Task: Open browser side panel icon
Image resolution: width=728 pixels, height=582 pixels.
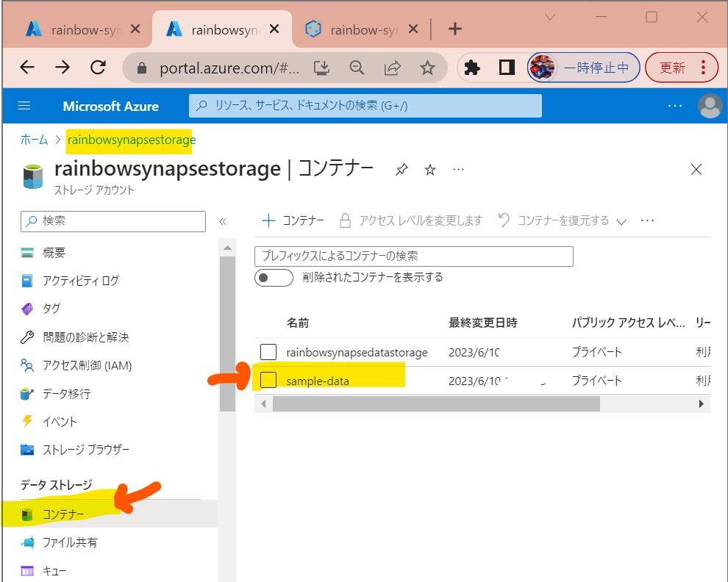Action: (507, 68)
